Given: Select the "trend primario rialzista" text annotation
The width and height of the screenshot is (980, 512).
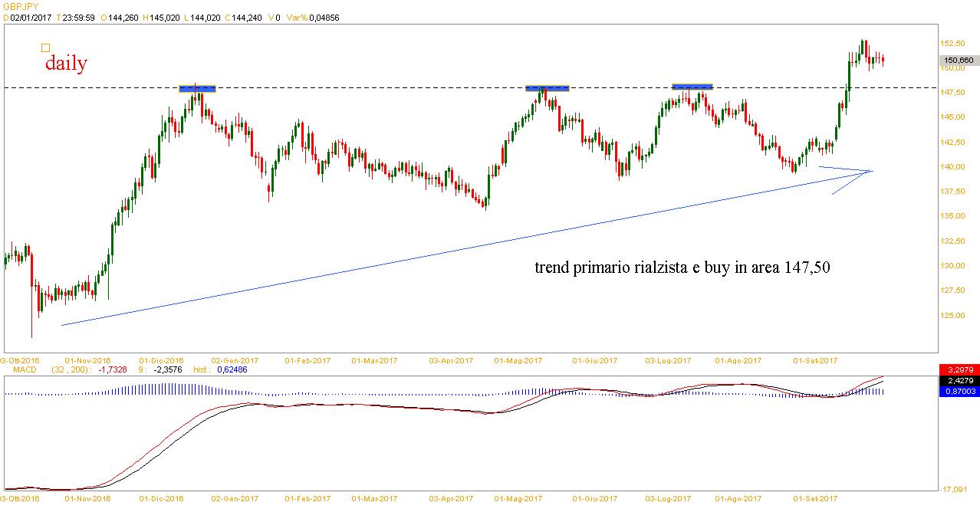Looking at the screenshot, I should pos(682,268).
